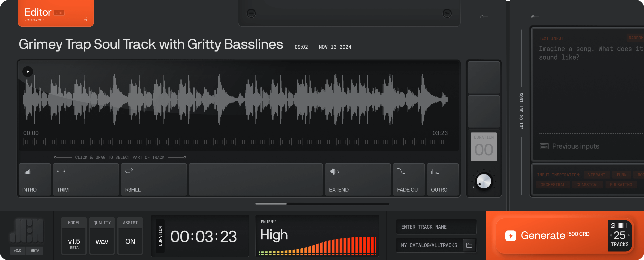Image resolution: width=644 pixels, height=260 pixels.
Task: Increase track count with right arrow
Action: (x=629, y=235)
